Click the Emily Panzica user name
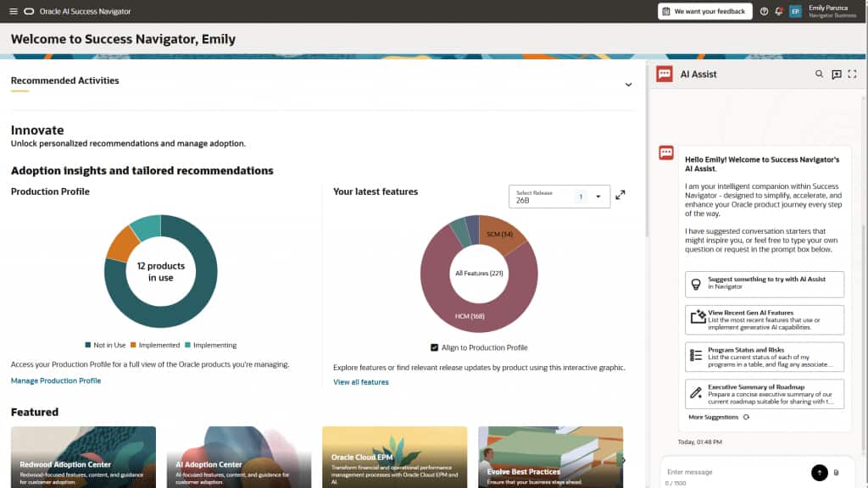Image resolution: width=868 pixels, height=488 pixels. coord(828,8)
